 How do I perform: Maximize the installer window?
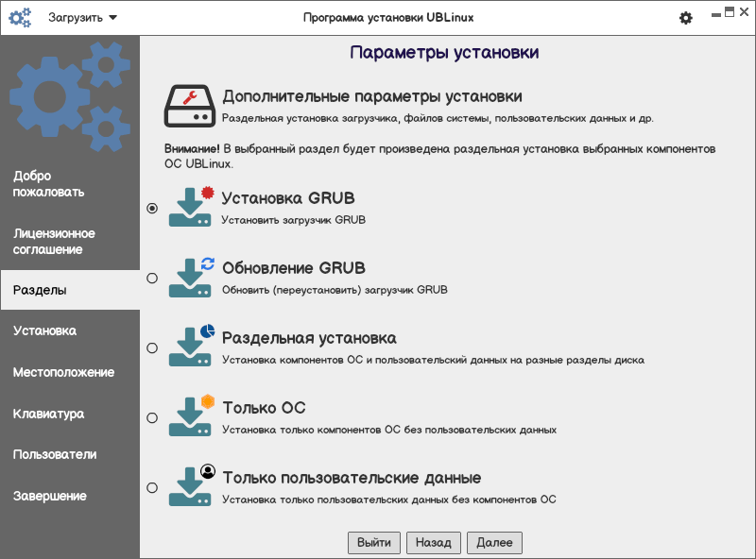730,12
